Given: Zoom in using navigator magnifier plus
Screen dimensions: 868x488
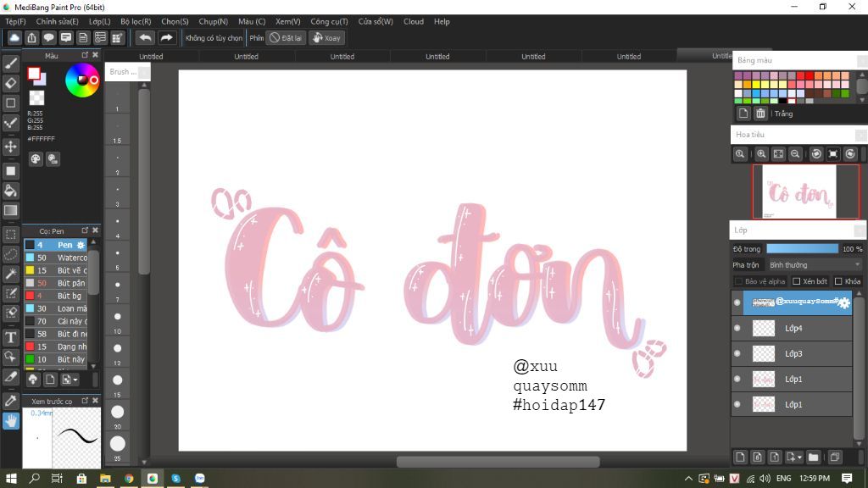Looking at the screenshot, I should coord(761,154).
